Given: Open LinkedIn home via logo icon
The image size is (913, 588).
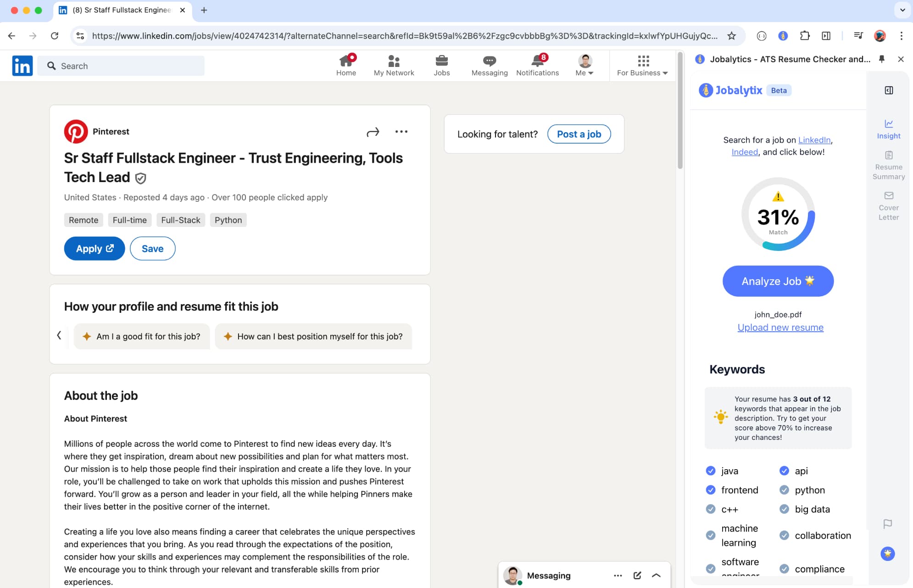Looking at the screenshot, I should pos(22,66).
